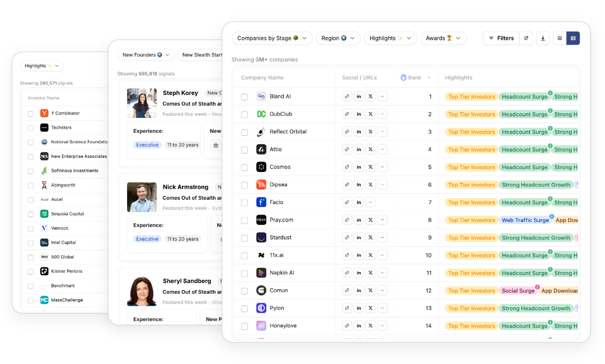Click Steph Korey's profile photo
This screenshot has height=364, width=605.
point(142,103)
